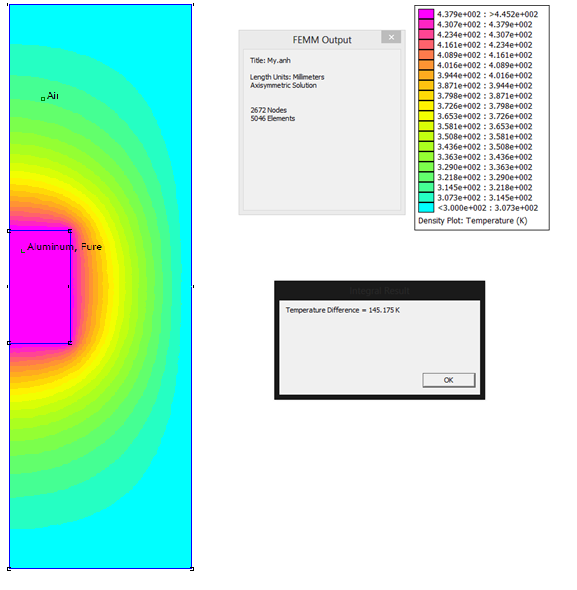Select the cyan legend swatch at the bottom
This screenshot has width=577, height=590.
pyautogui.click(x=426, y=208)
